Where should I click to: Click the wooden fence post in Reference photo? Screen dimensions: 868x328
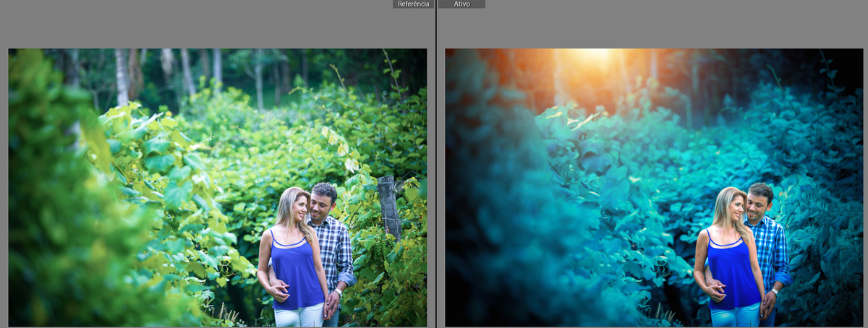click(388, 206)
